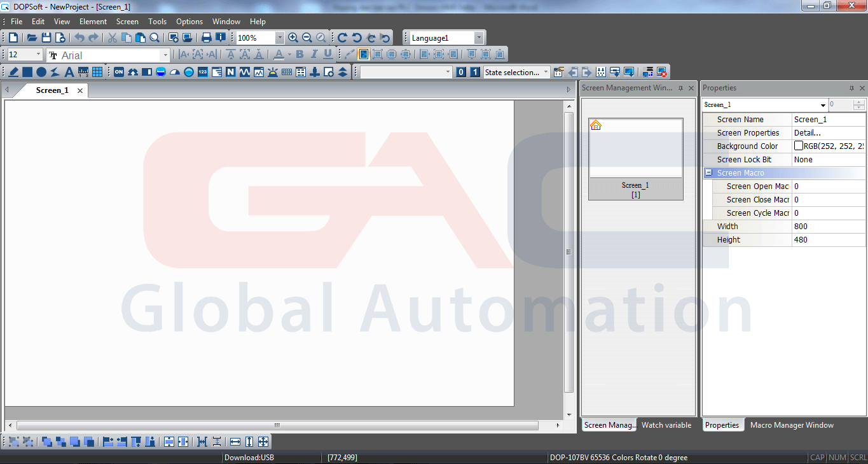Screen dimensions: 868x464
Task: Close the Screen Management Window panel
Action: (x=691, y=88)
